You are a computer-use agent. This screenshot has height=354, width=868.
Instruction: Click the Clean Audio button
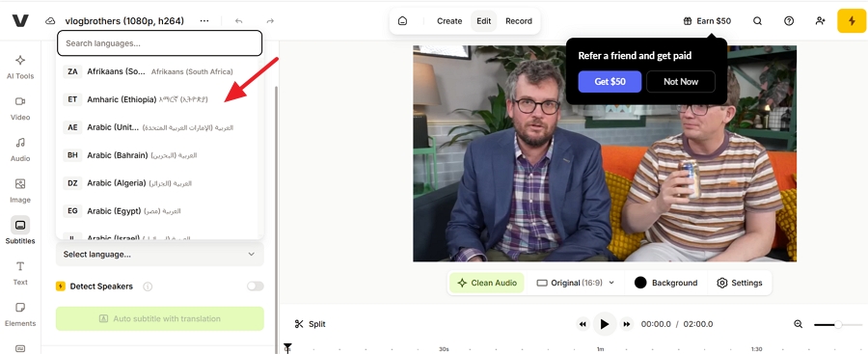[487, 283]
